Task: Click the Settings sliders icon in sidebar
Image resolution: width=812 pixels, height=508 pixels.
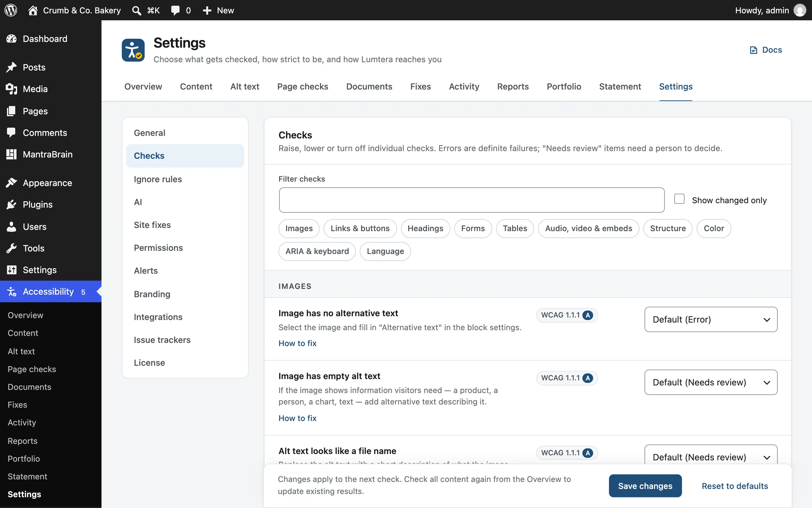Action: [11, 270]
